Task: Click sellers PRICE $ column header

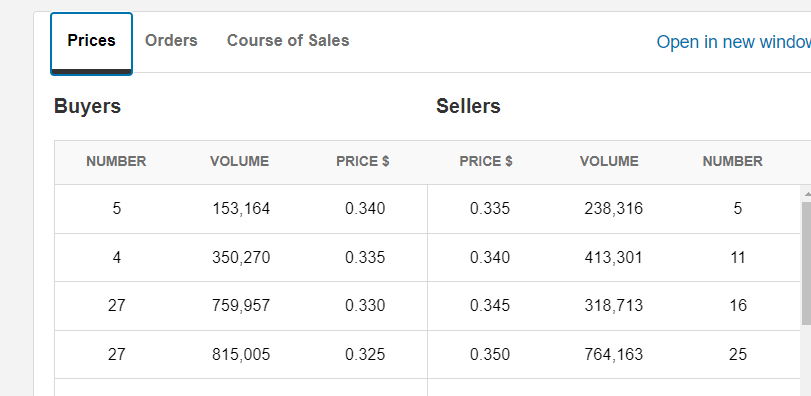Action: point(486,161)
